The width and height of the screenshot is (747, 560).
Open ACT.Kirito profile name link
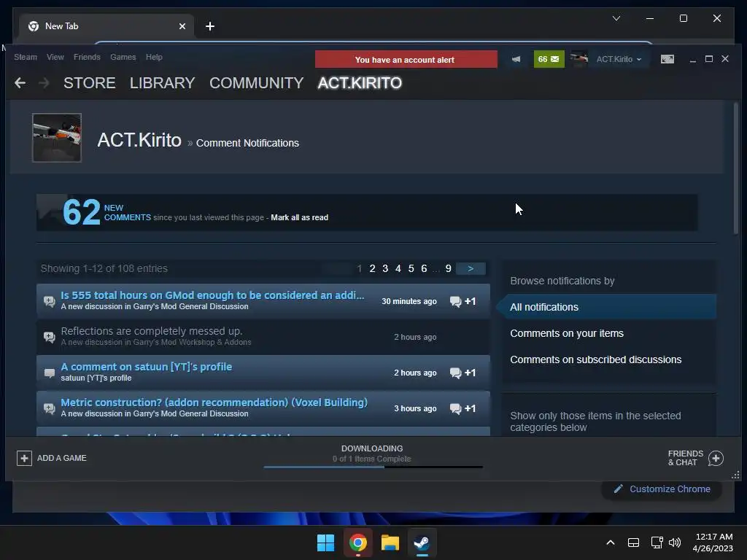[139, 140]
